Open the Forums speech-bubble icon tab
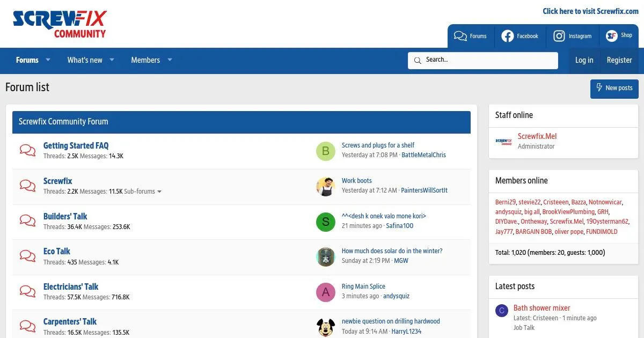This screenshot has width=644, height=338. pyautogui.click(x=470, y=36)
